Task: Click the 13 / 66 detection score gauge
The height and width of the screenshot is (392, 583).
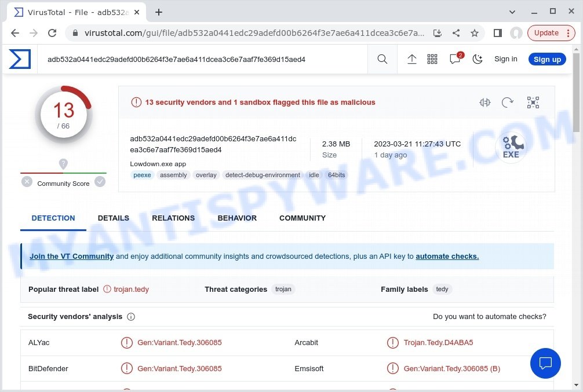Action: point(64,115)
